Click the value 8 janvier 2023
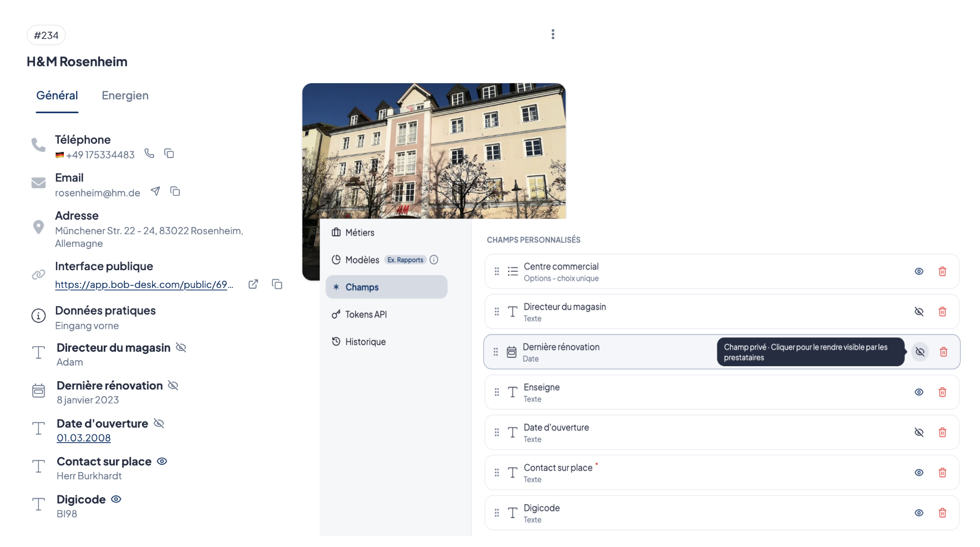This screenshot has width=980, height=547. (x=88, y=400)
